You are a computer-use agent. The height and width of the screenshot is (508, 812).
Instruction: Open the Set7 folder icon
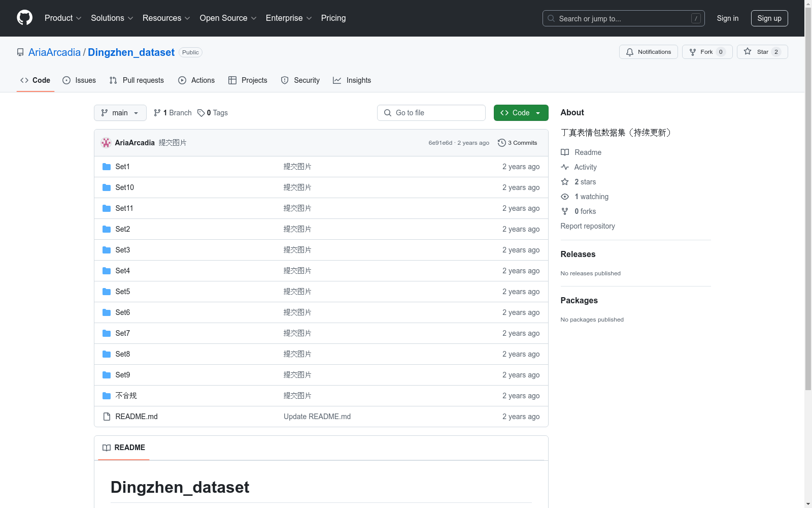107,333
